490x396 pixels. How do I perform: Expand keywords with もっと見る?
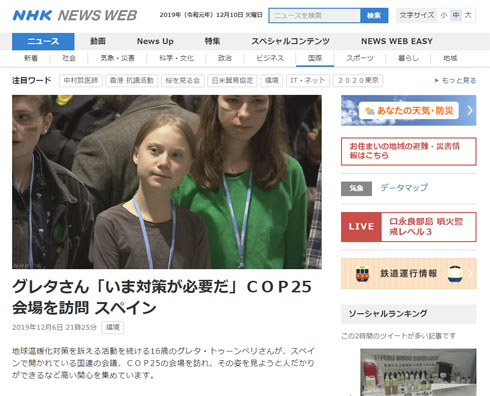[x=456, y=81]
